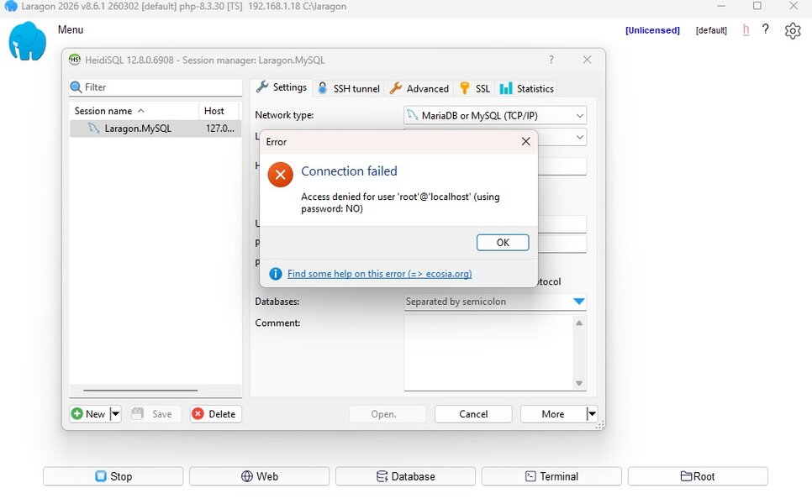
Task: Open the Laragon Menu
Action: [x=70, y=29]
